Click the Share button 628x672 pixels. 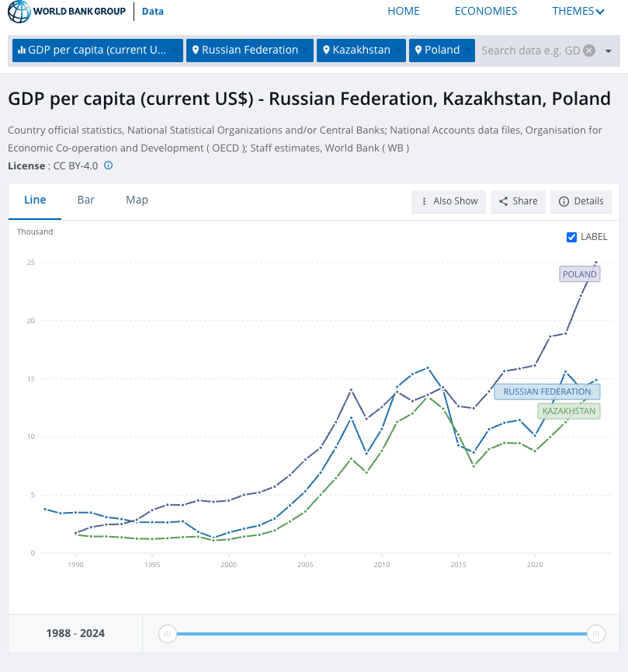(x=519, y=201)
